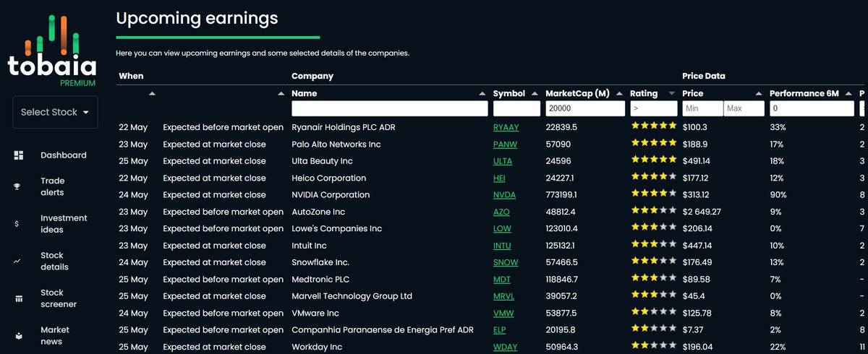Click the Price Min filter field
Screen dimensions: 868x354
point(702,108)
